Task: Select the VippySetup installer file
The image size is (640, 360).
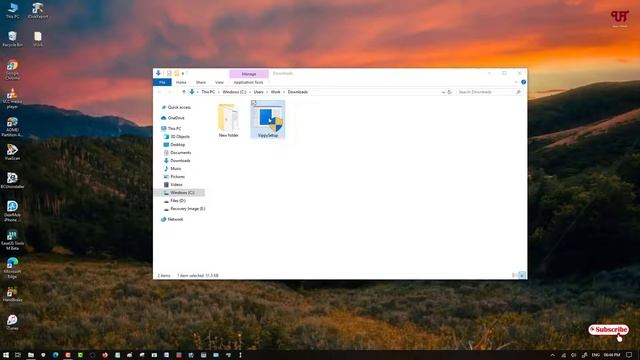Action: click(268, 120)
